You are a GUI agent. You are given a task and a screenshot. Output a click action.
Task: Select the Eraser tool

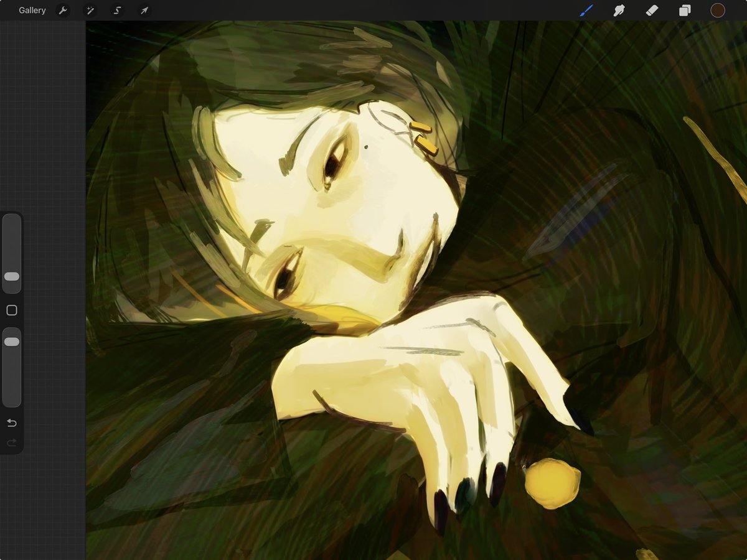click(x=652, y=11)
